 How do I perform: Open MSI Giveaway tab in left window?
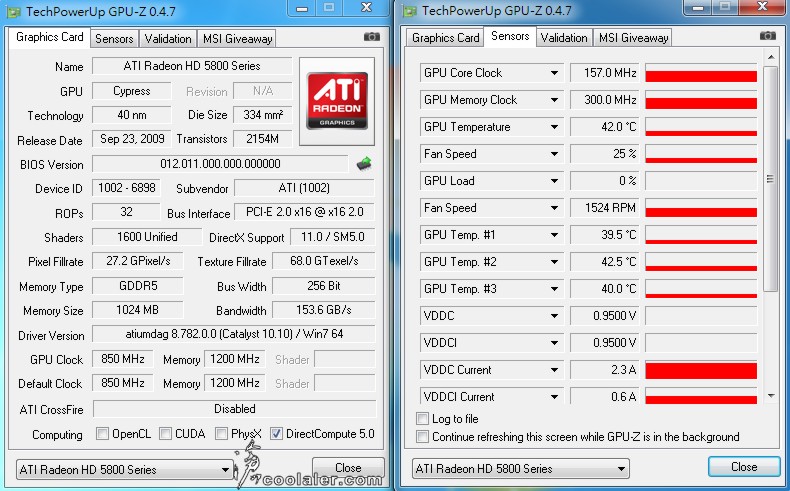tap(237, 39)
